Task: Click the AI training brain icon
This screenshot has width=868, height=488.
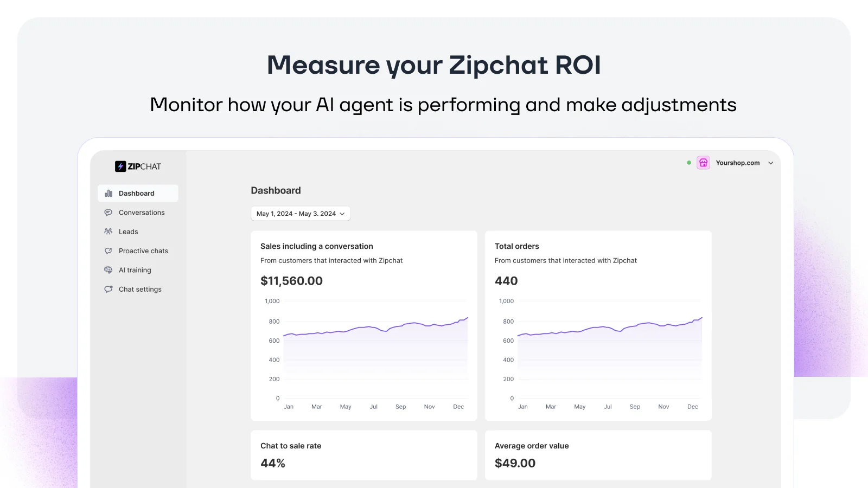Action: [x=108, y=270]
